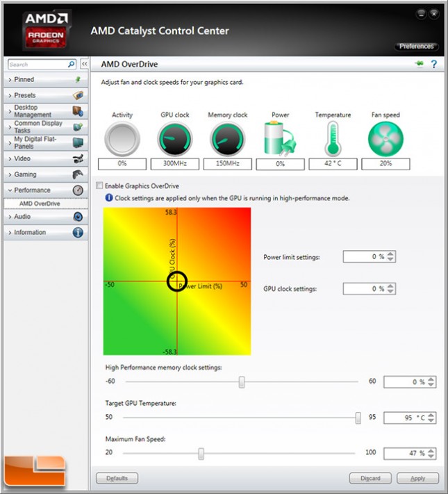
Task: Click the blue info icon beside the clock settings note
Action: click(109, 198)
